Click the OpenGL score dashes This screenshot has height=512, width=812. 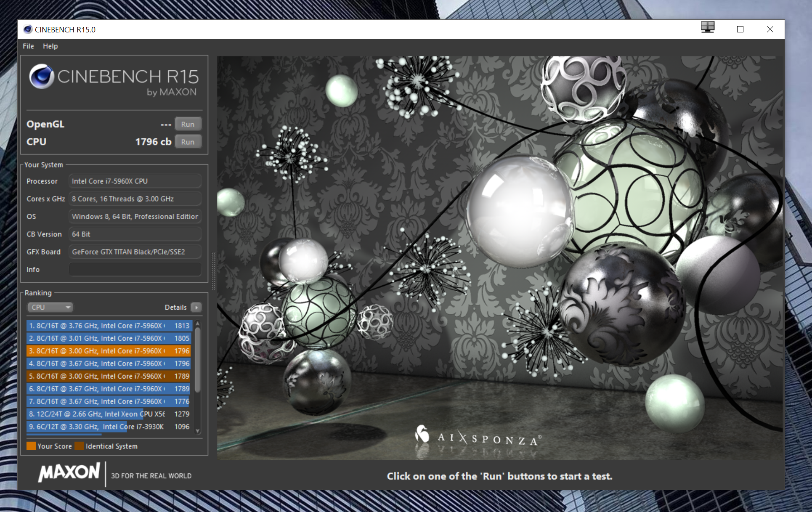tap(166, 125)
